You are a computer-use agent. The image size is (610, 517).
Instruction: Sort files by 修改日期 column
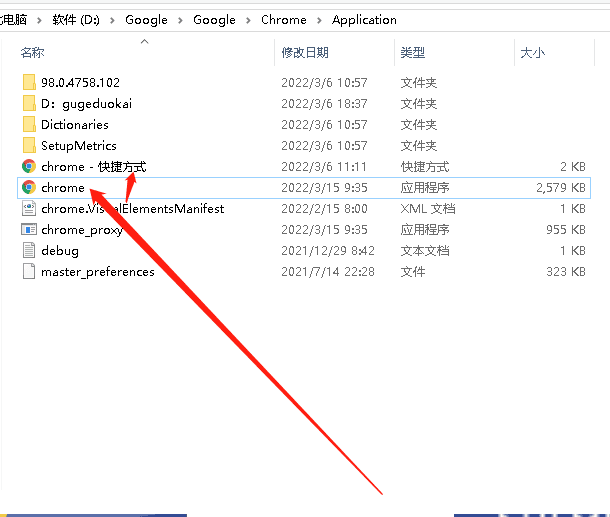pyautogui.click(x=305, y=52)
